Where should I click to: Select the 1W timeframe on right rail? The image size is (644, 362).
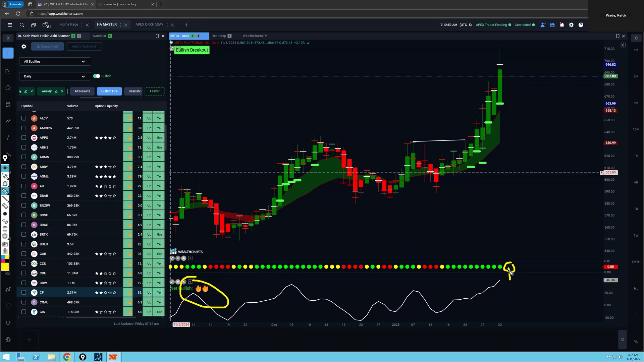point(636,235)
